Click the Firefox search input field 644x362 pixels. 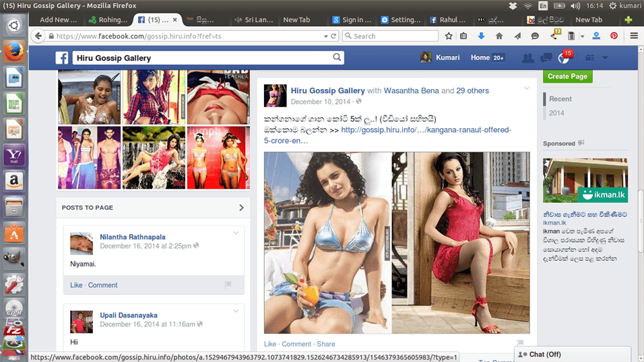point(390,36)
